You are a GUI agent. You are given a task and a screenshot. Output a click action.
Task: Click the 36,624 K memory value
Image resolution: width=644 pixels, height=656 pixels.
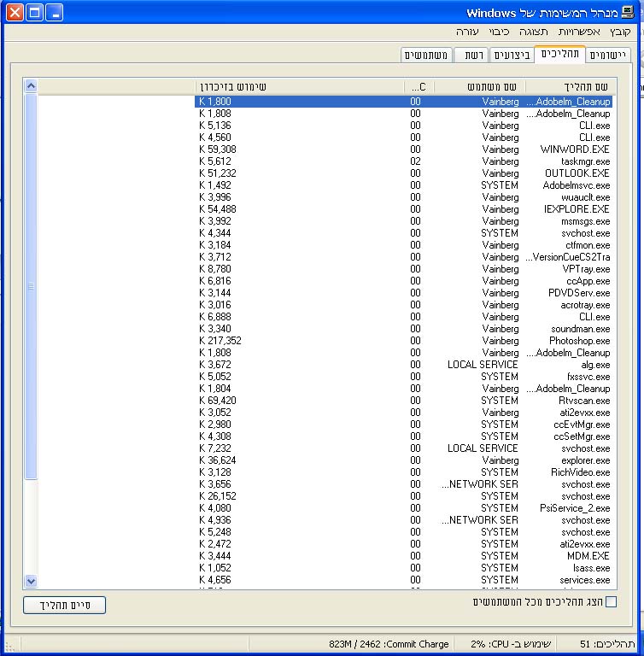pyautogui.click(x=218, y=460)
